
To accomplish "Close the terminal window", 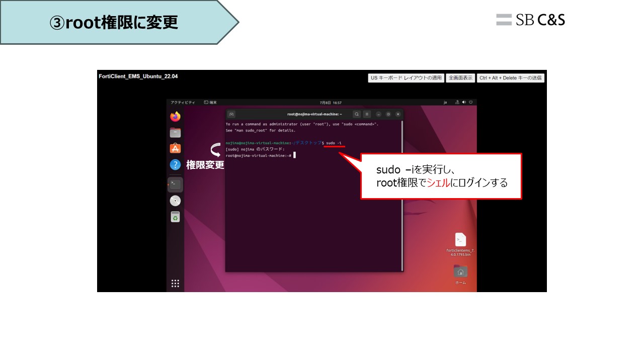I will 398,114.
